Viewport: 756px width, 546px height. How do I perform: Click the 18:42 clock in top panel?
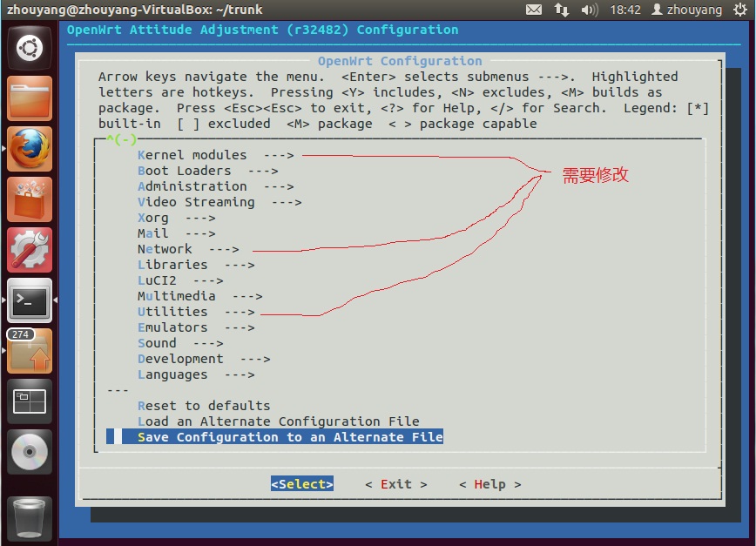pos(625,10)
